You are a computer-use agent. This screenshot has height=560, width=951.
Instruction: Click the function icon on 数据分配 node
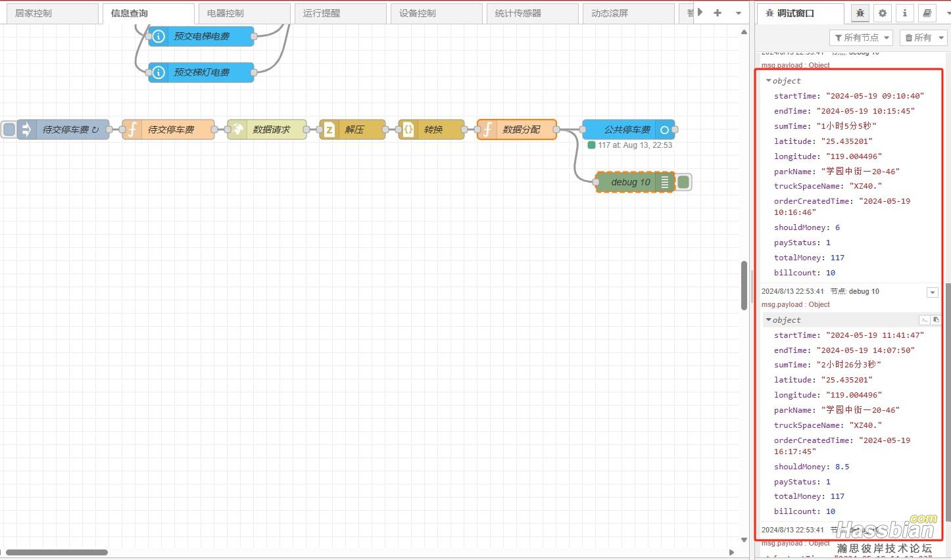(x=487, y=129)
